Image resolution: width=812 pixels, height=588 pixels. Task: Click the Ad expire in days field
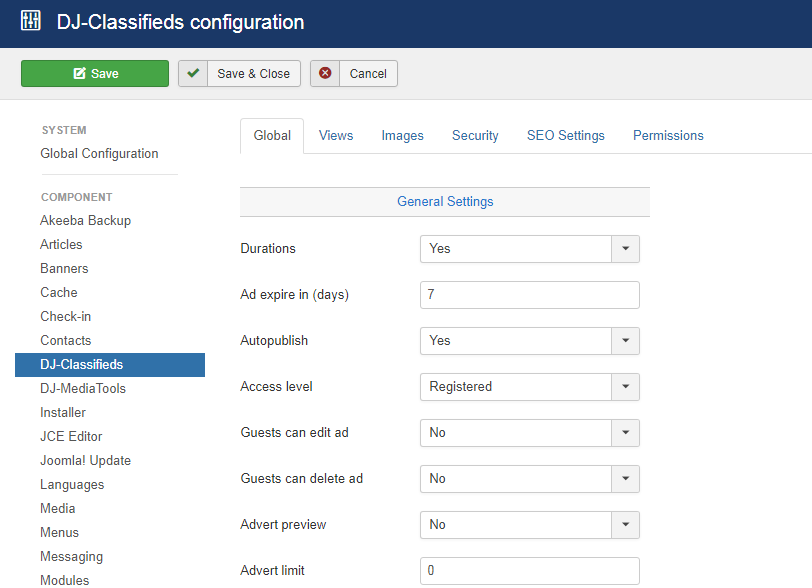[x=529, y=295]
